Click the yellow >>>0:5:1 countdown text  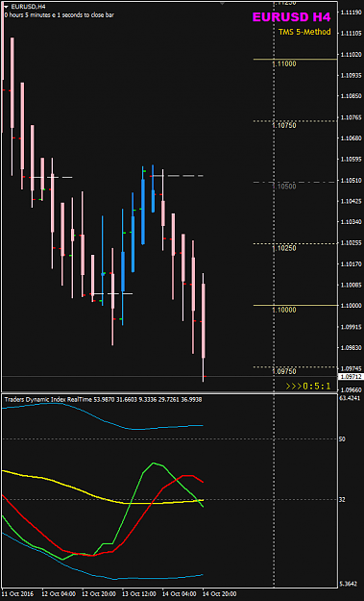click(x=308, y=387)
